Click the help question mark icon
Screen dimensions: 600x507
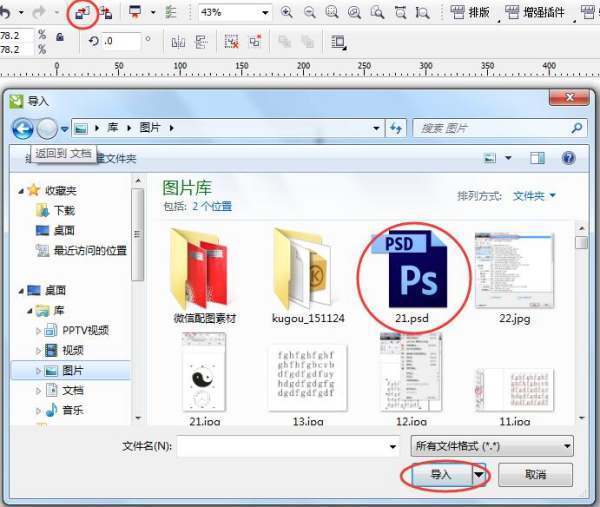pos(568,158)
